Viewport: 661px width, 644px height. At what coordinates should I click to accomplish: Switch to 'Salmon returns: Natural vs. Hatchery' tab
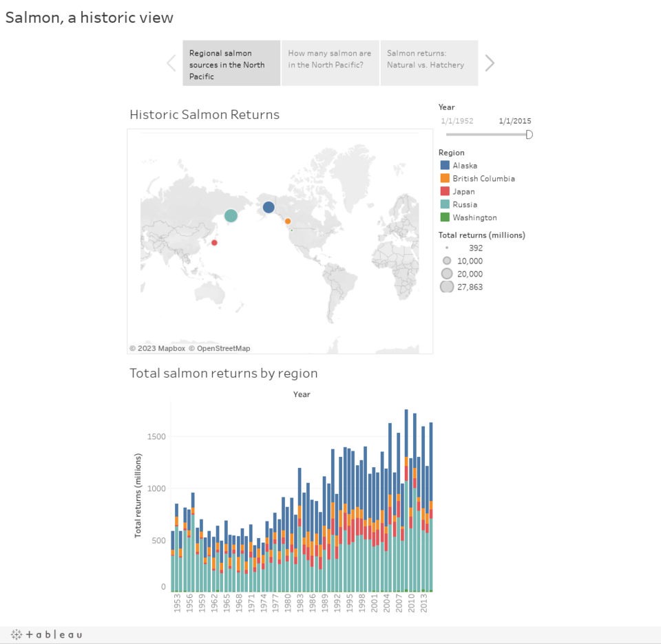click(429, 63)
